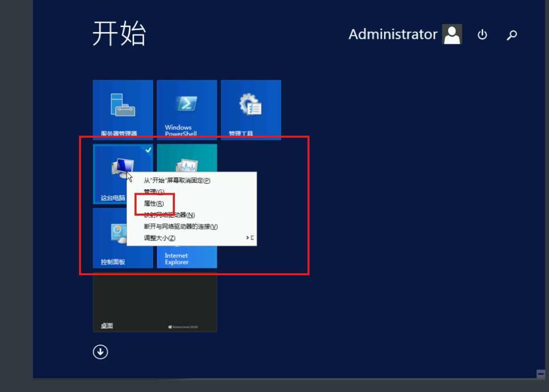Select Properties in the context menu
Screen dimensions: 549x392
point(154,203)
